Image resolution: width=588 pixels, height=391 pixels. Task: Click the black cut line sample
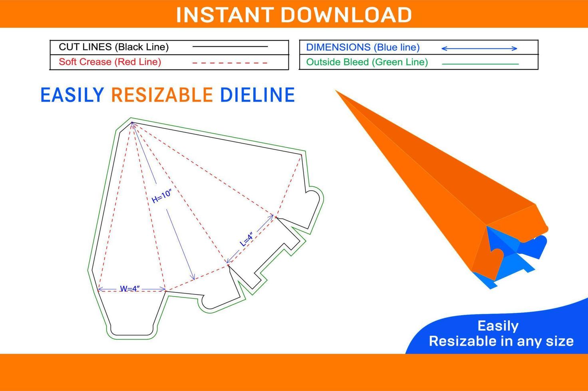[230, 47]
